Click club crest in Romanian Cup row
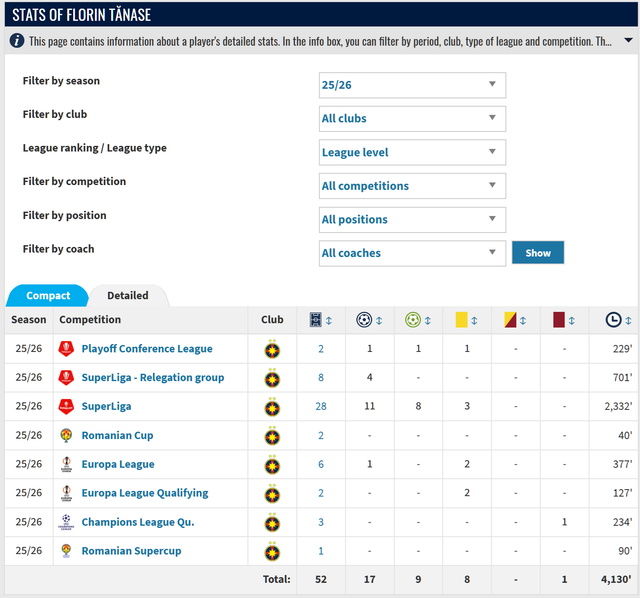Screen dimensions: 640x598 [x=272, y=436]
